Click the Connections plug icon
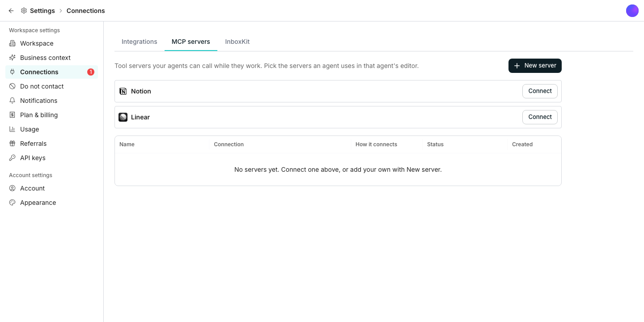This screenshot has width=644, height=322. [x=13, y=72]
